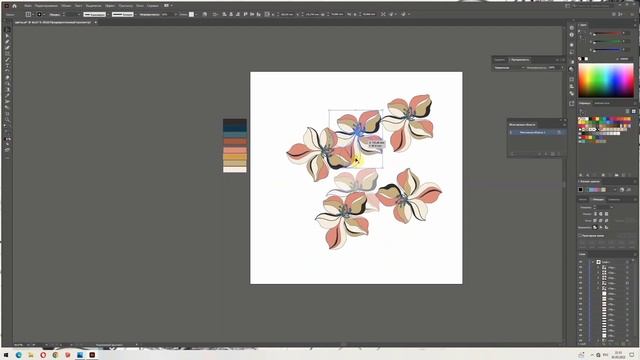Click horizontal align left icon in control bar
The height and width of the screenshot is (360, 640).
point(224,14)
